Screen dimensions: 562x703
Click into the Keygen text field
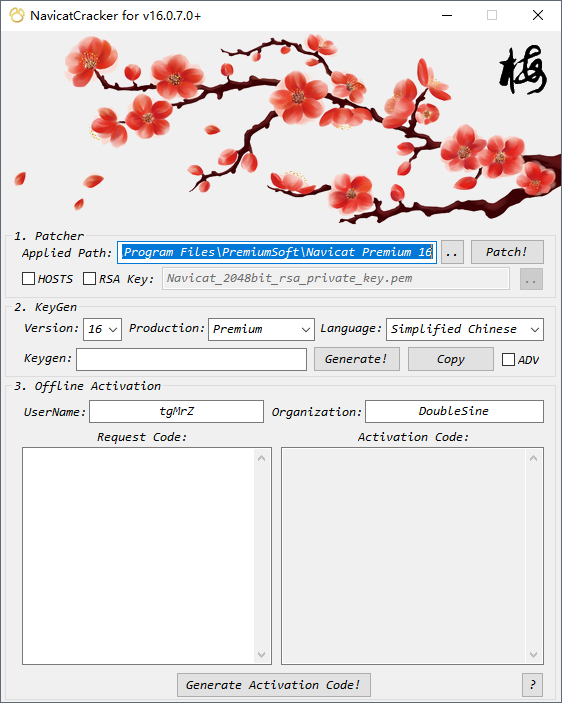click(191, 359)
